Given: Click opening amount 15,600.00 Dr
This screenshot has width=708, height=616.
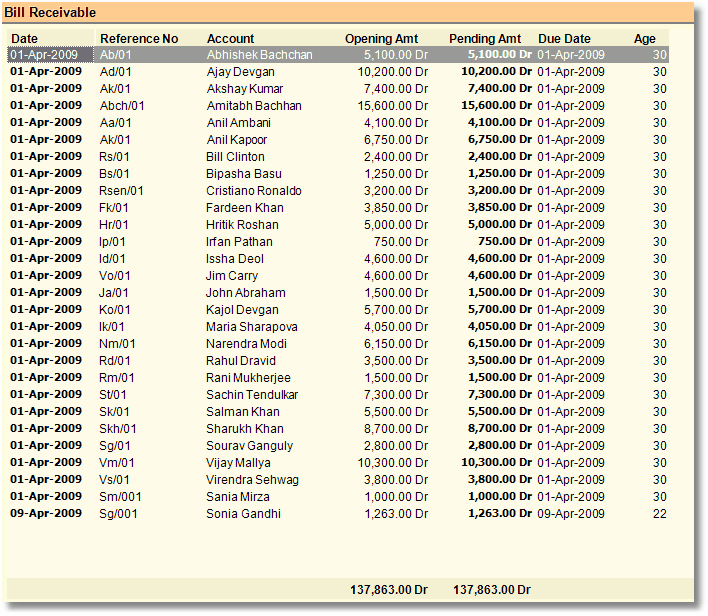Looking at the screenshot, I should pyautogui.click(x=393, y=106).
